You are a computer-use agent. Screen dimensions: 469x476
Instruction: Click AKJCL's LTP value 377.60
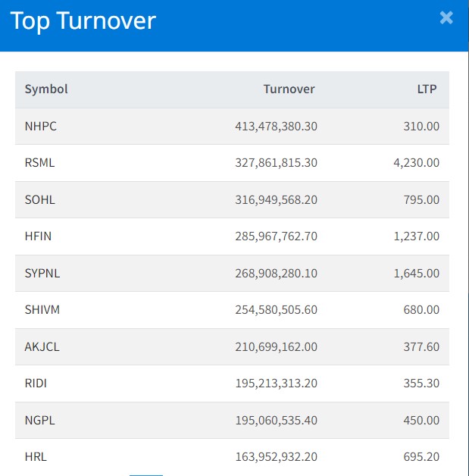pos(421,346)
